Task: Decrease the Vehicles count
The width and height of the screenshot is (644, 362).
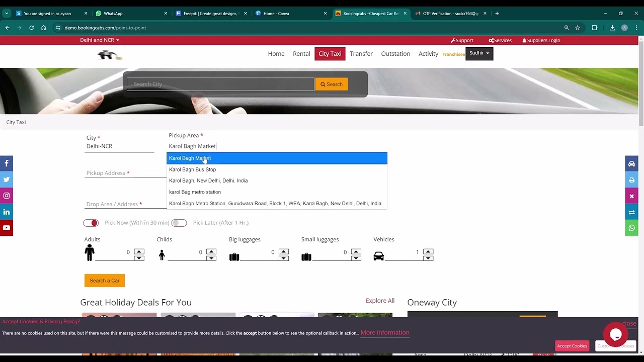Action: 428,258
